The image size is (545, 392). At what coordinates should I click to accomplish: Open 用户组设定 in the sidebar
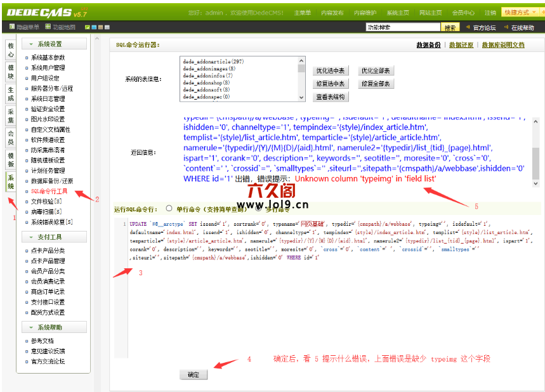click(x=45, y=78)
